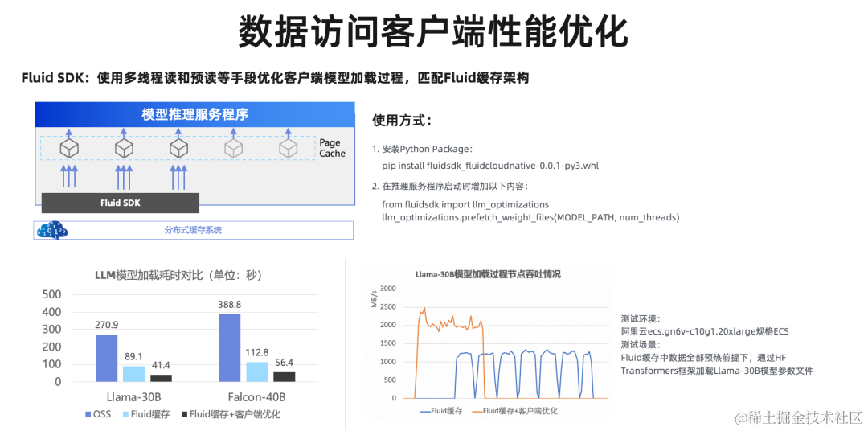
Task: Click the 56.4 value label
Action: (284, 363)
